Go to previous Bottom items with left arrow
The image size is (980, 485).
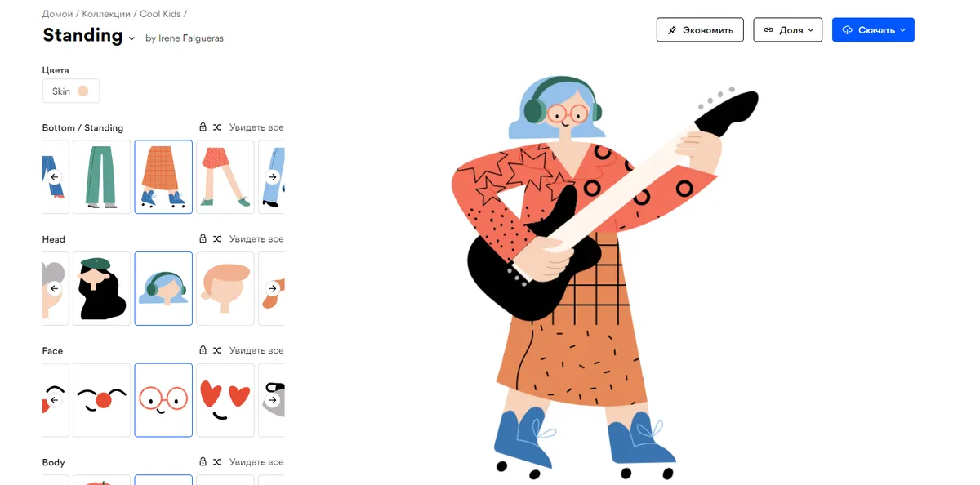pyautogui.click(x=55, y=177)
